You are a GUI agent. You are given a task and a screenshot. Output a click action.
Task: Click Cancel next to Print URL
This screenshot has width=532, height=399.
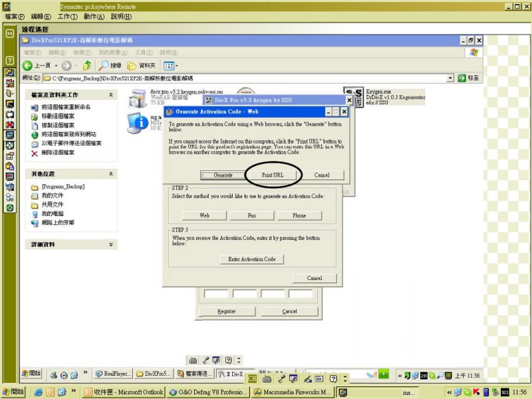[x=322, y=175]
